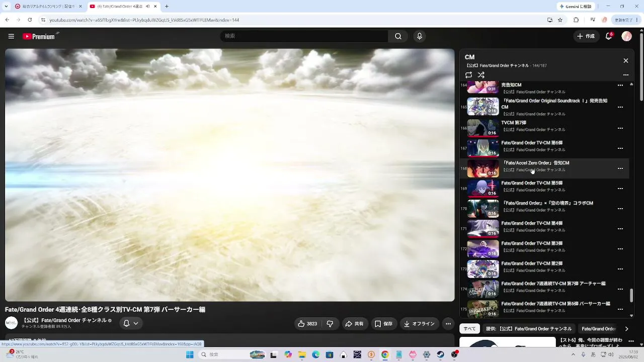Mute the playing tab's audio icon

(147, 7)
